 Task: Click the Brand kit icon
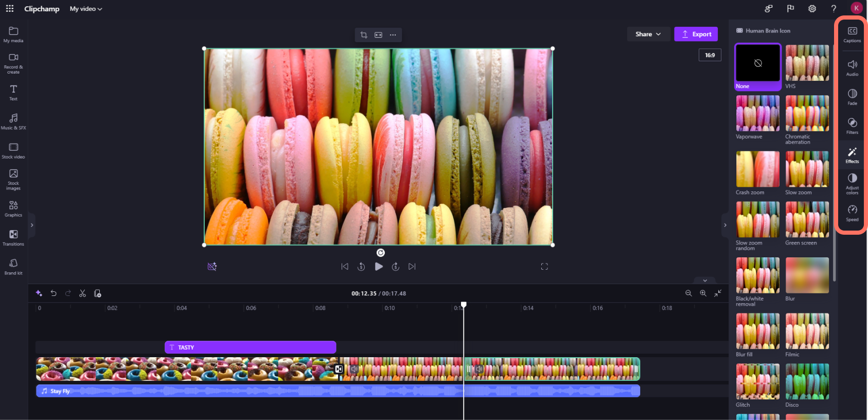click(13, 266)
